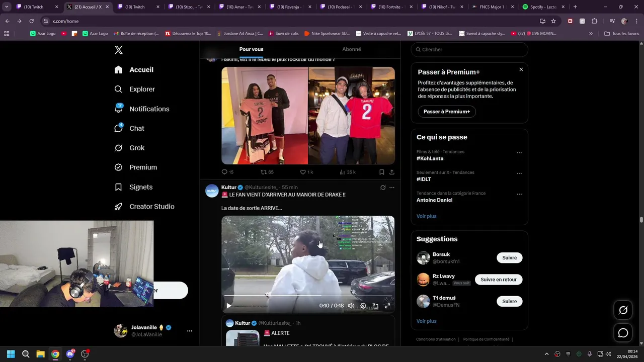Open File Explorer in taskbar

(x=40, y=354)
